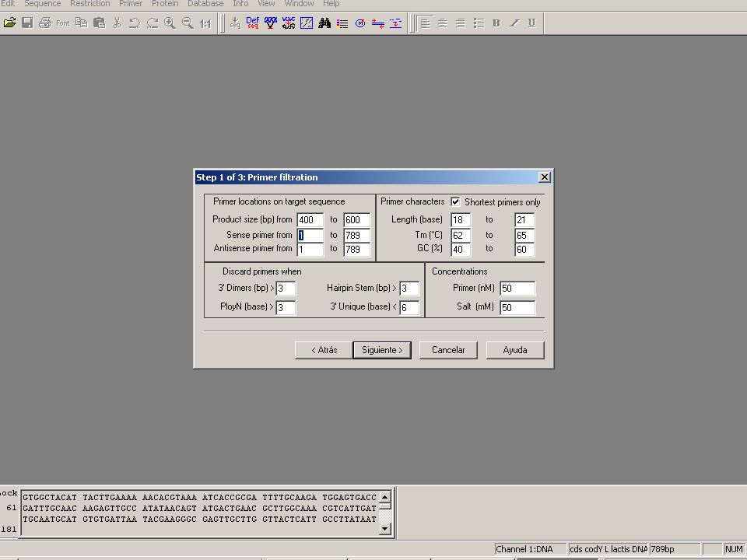
Task: Click the Sense primer end field 789
Action: (357, 235)
